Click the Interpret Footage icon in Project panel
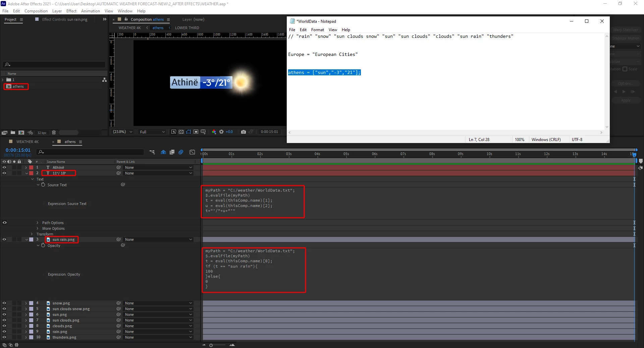Viewport: 644px width, 348px height. coord(5,133)
